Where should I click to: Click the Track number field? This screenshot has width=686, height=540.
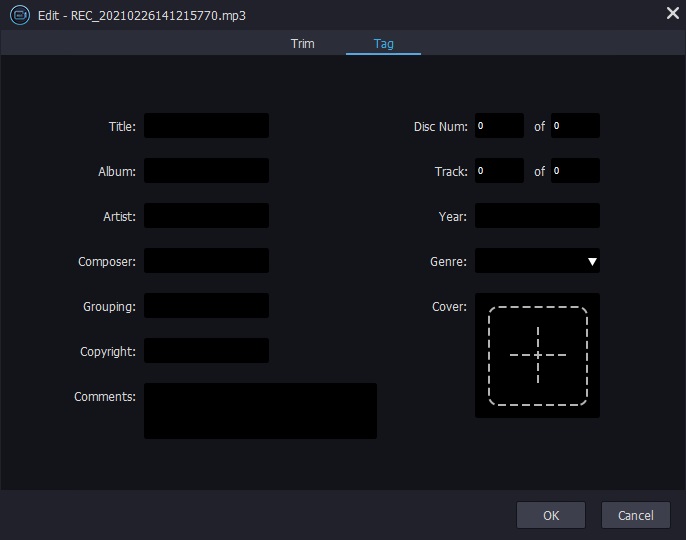point(499,171)
